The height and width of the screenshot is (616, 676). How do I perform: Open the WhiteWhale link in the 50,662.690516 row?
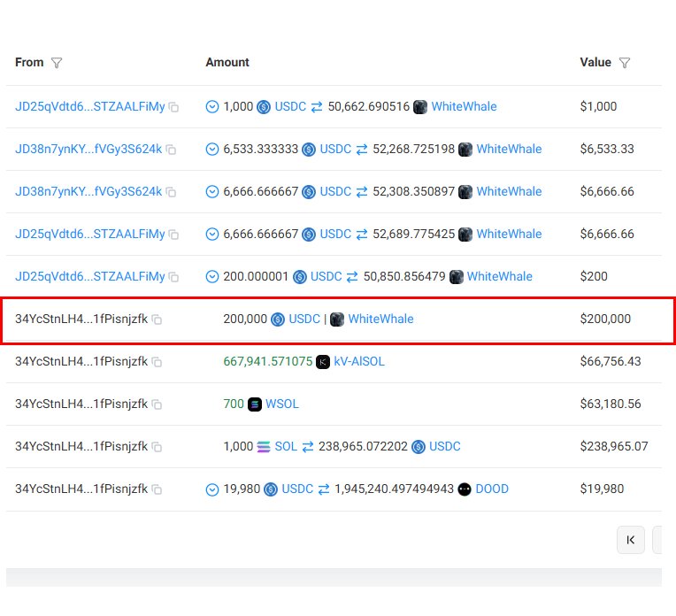click(464, 107)
